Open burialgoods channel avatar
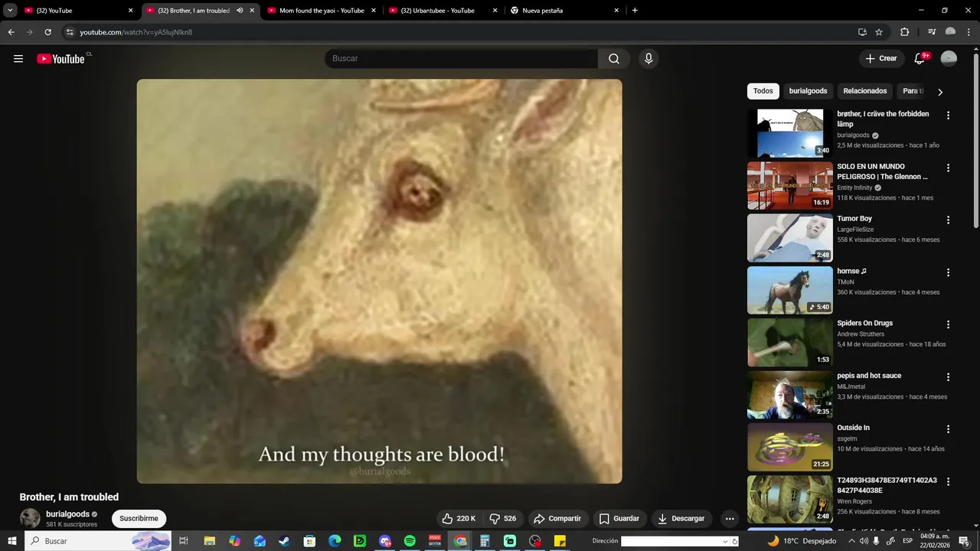The height and width of the screenshot is (551, 980). click(x=30, y=518)
